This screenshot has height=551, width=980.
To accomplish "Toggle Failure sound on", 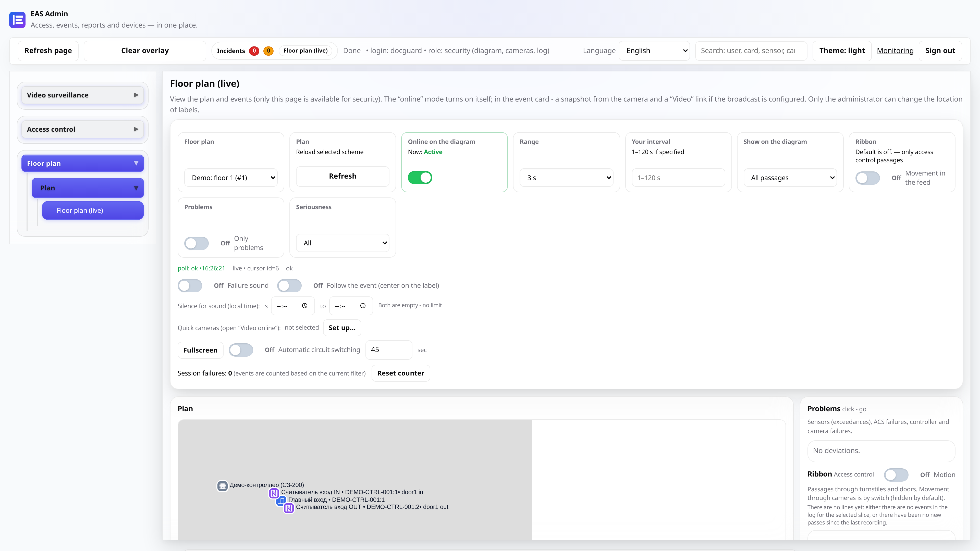I will [190, 286].
